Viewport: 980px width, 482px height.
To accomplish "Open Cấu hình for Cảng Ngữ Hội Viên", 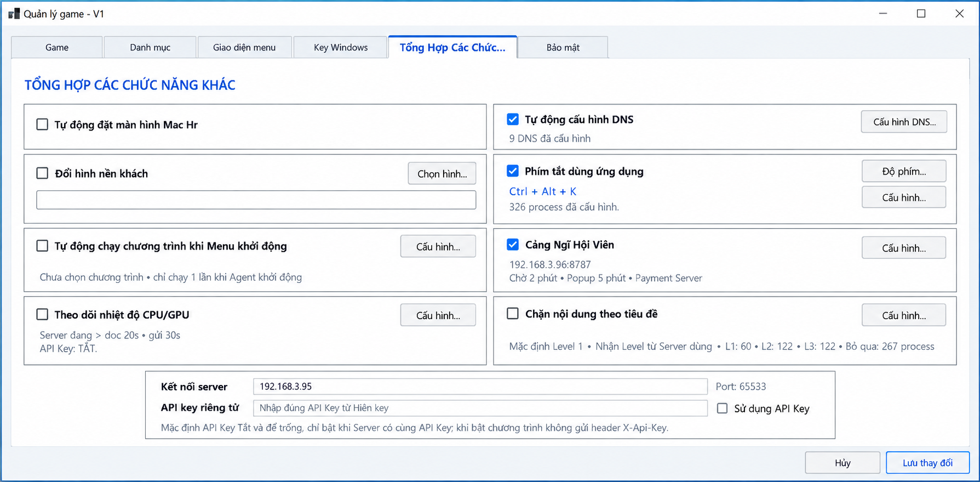I will pos(904,248).
